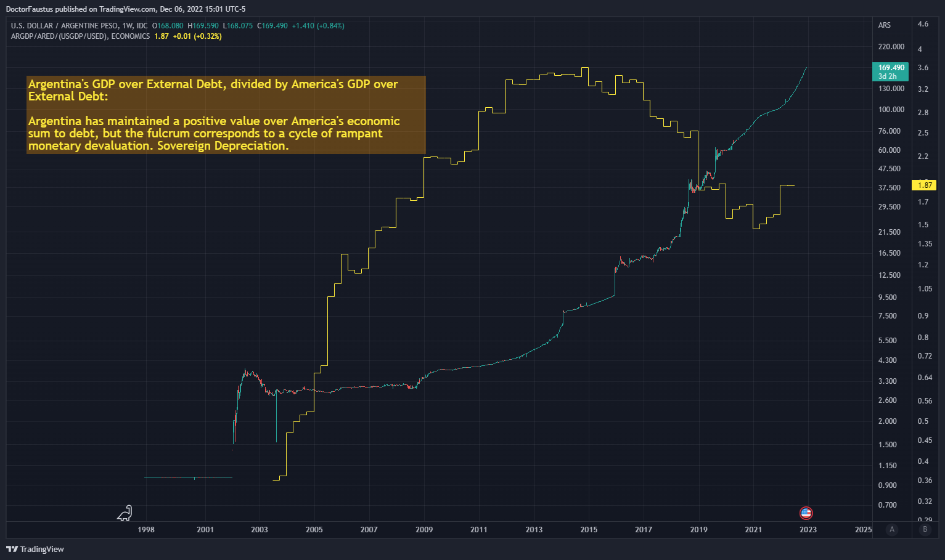This screenshot has height=560, width=945.
Task: Click the 100.000 price axis label
Action: 891,110
